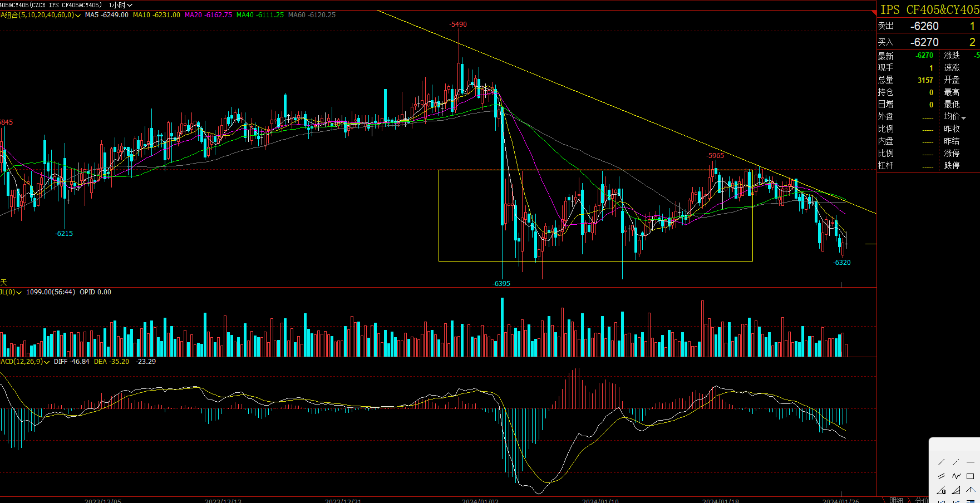980x503 pixels.
Task: Pick the horizontal line drawing tool
Action: tap(970, 462)
